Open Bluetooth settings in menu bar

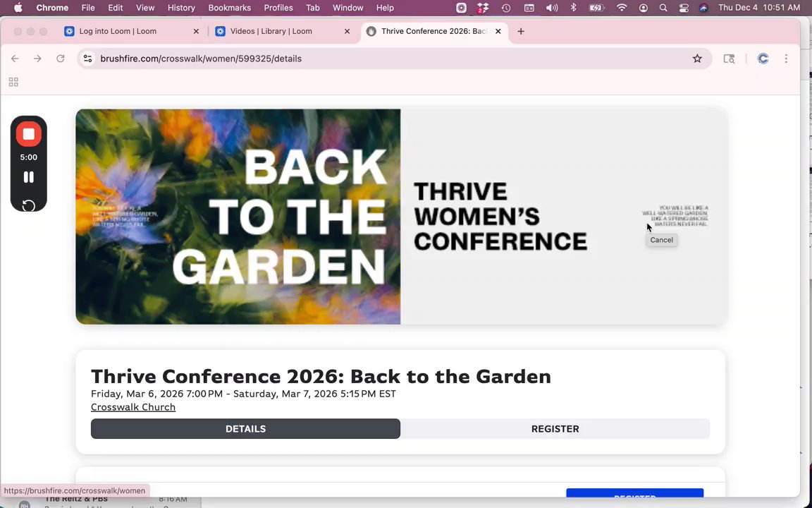(573, 8)
